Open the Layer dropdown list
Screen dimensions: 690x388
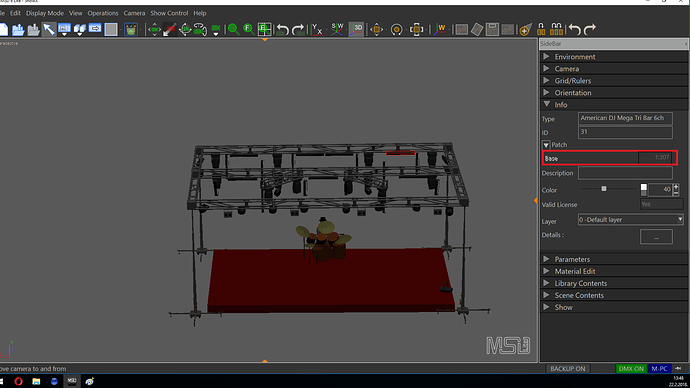tap(631, 220)
